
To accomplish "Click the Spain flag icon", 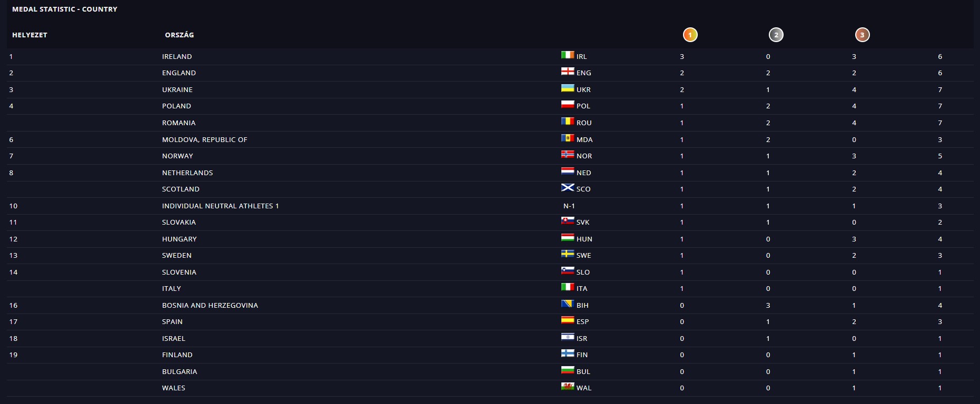I will [567, 320].
